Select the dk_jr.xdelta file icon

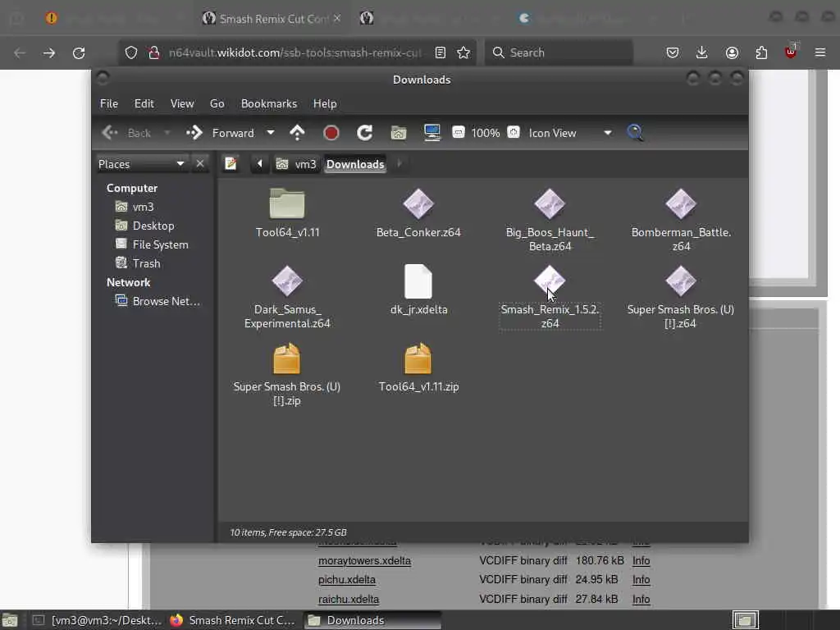pyautogui.click(x=418, y=281)
